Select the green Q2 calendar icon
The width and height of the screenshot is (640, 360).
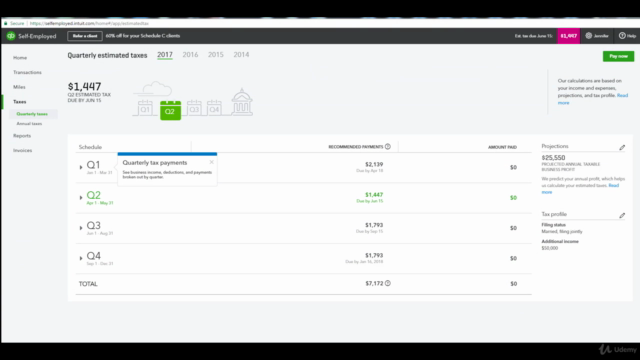point(170,110)
